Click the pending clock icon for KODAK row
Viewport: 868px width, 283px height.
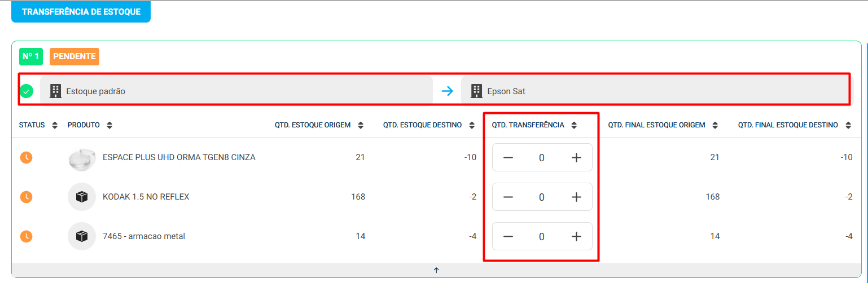coord(26,197)
